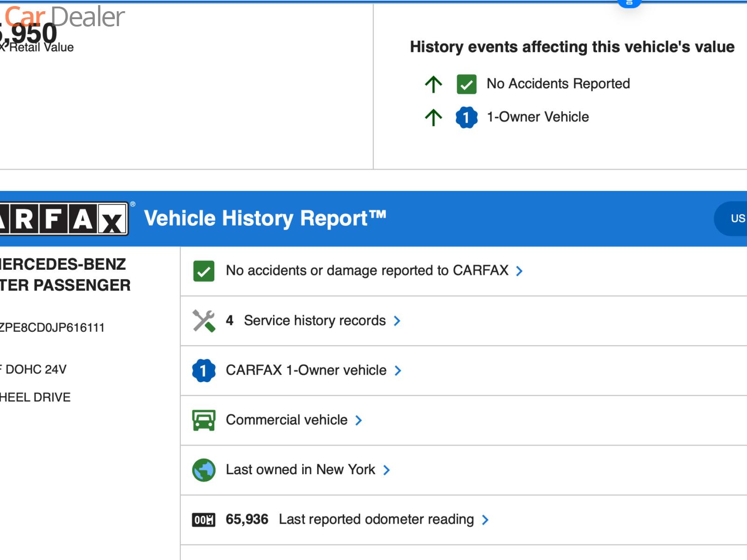The width and height of the screenshot is (747, 560).
Task: Expand the No accidents or damage chevron
Action: (x=519, y=271)
